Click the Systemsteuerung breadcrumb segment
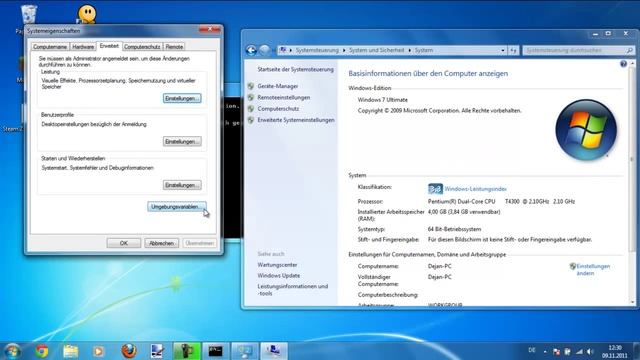Image resolution: width=640 pixels, height=360 pixels. click(317, 50)
